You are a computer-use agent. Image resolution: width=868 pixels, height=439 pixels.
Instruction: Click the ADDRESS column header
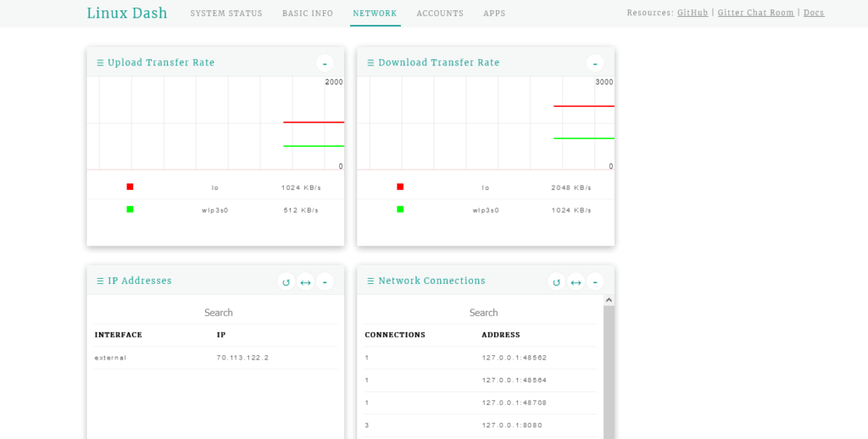click(501, 335)
